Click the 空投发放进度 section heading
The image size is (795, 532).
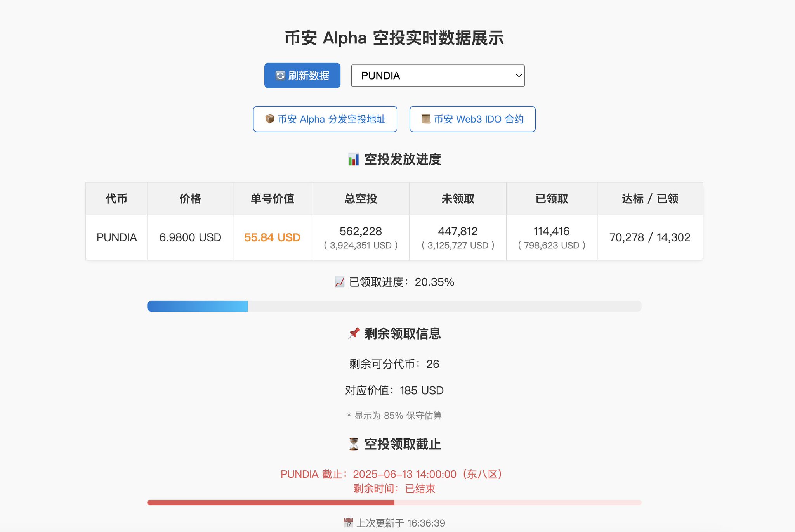[403, 159]
